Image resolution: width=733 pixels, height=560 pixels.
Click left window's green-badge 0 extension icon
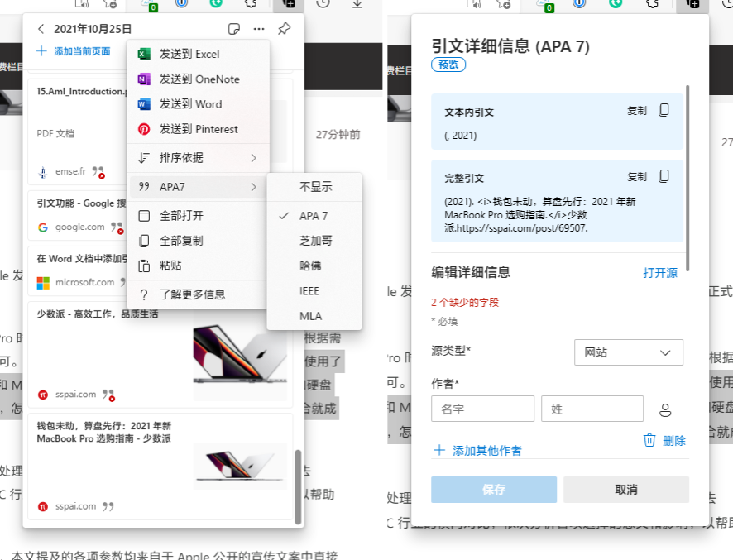point(151,5)
